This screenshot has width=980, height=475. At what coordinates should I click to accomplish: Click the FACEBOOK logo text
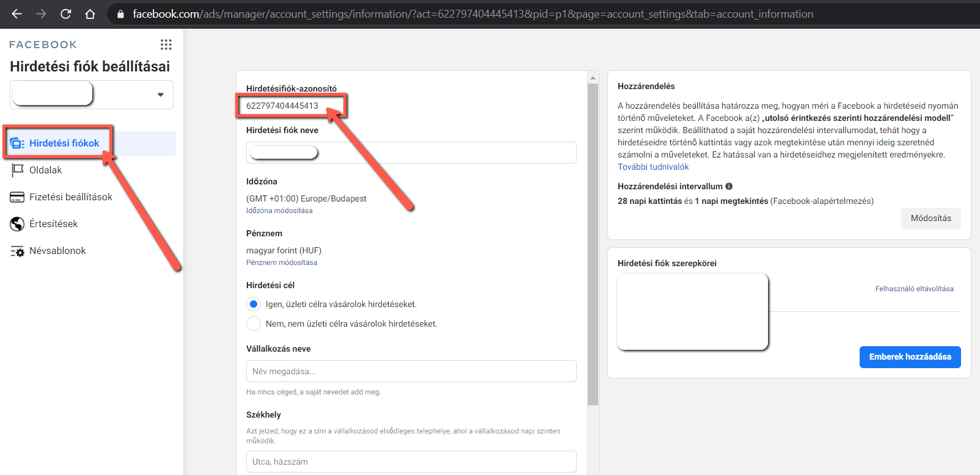[43, 45]
